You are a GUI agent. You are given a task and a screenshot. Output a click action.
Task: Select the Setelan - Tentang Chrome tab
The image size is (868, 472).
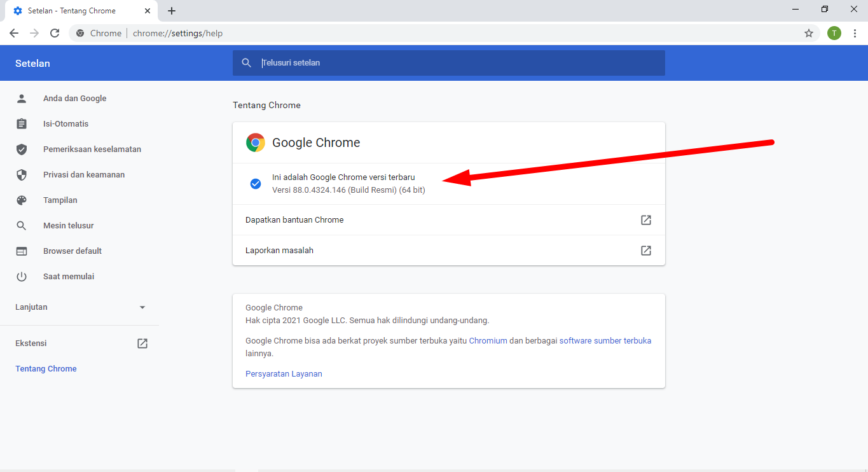point(81,11)
